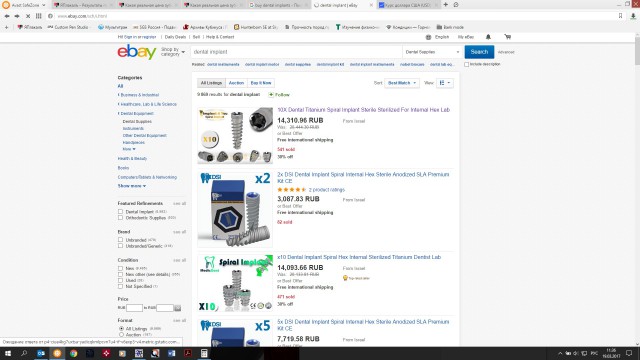Switch to the All Listings tab

coord(211,83)
